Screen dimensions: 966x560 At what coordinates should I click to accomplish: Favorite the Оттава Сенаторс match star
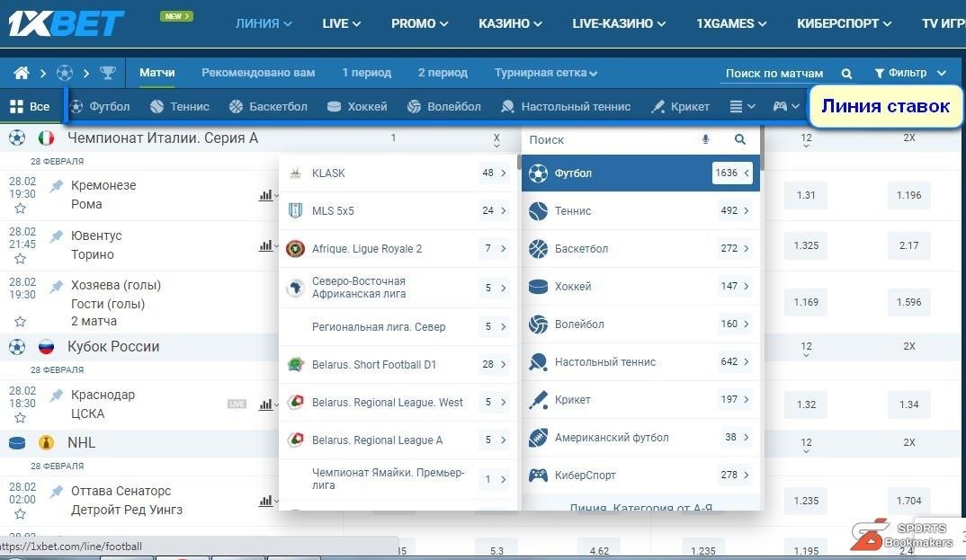coord(21,514)
